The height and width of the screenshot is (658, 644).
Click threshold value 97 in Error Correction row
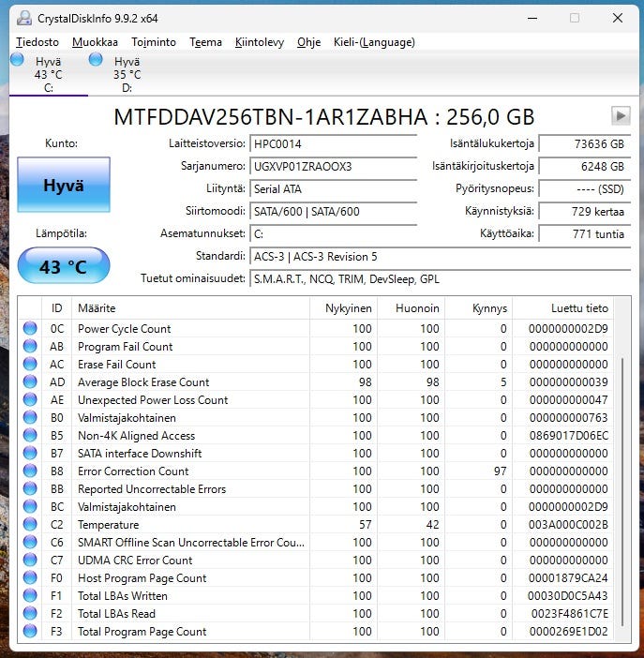tap(500, 471)
